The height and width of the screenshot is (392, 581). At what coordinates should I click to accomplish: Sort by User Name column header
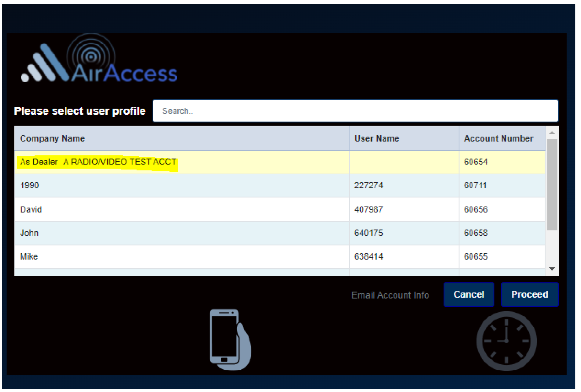point(376,139)
